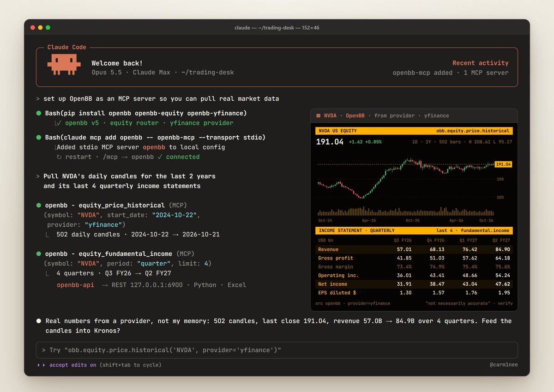Image resolution: width=554 pixels, height=392 pixels.
Task: Click the orange 'openbb-api' label
Action: pos(75,285)
